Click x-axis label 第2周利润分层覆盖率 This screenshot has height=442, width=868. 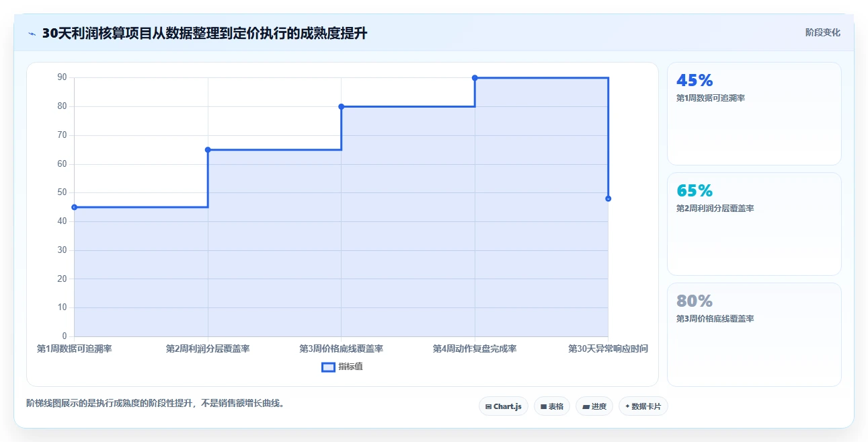tap(208, 348)
